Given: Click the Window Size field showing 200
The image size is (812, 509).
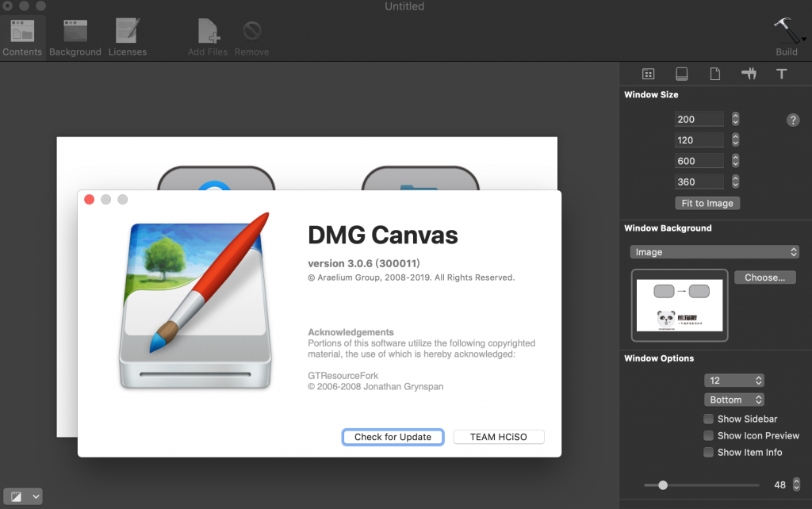Looking at the screenshot, I should (x=699, y=119).
